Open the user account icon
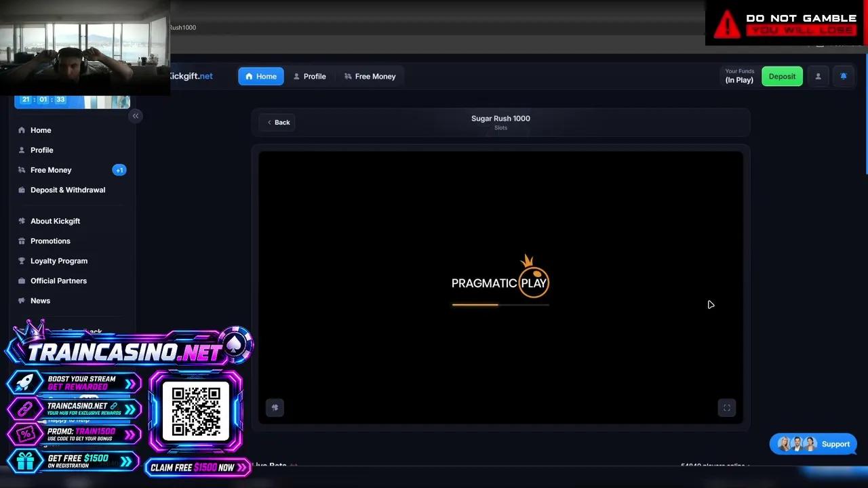The width and height of the screenshot is (868, 488). [818, 77]
